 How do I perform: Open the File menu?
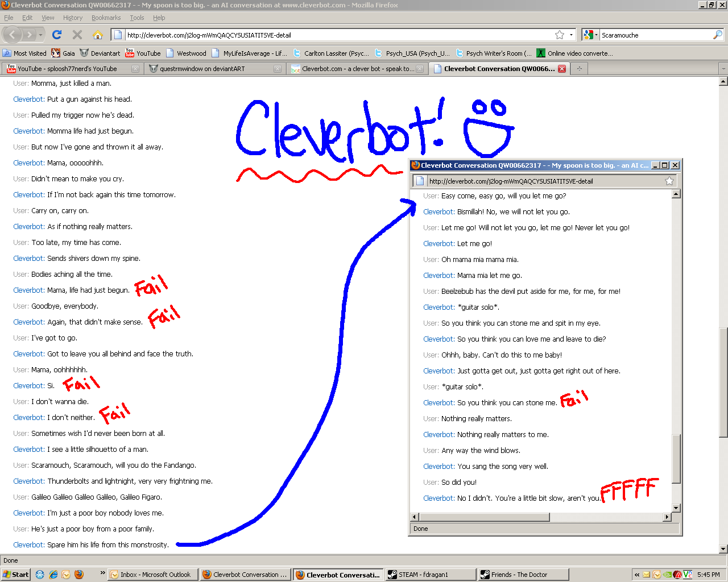click(9, 18)
